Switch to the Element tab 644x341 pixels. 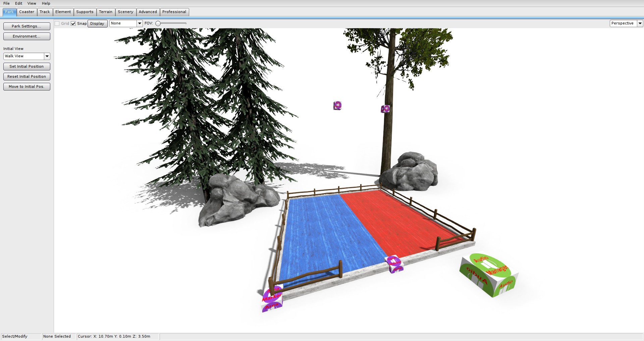tap(63, 12)
